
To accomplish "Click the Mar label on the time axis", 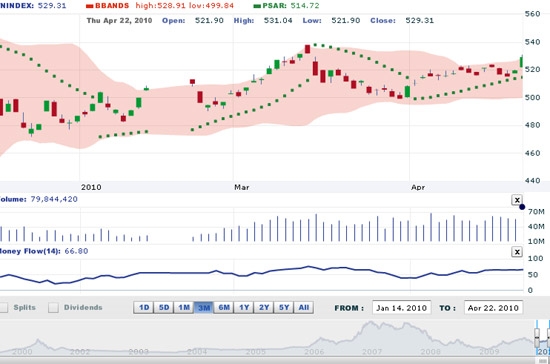I will pos(242,187).
